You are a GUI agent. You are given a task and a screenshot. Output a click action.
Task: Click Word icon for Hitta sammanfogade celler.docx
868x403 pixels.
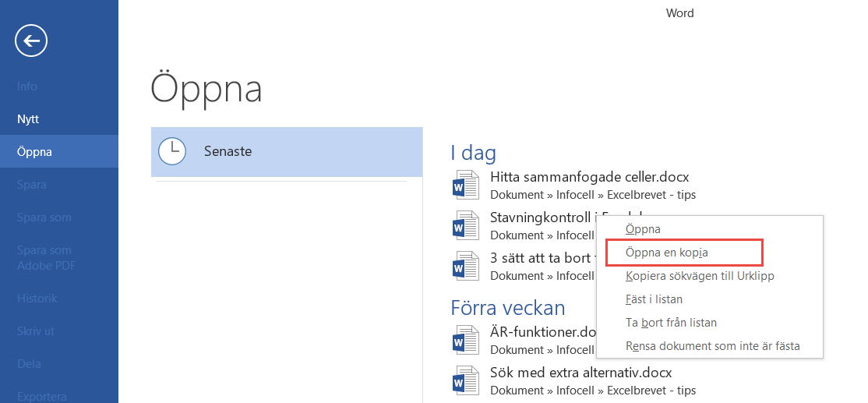(x=464, y=186)
